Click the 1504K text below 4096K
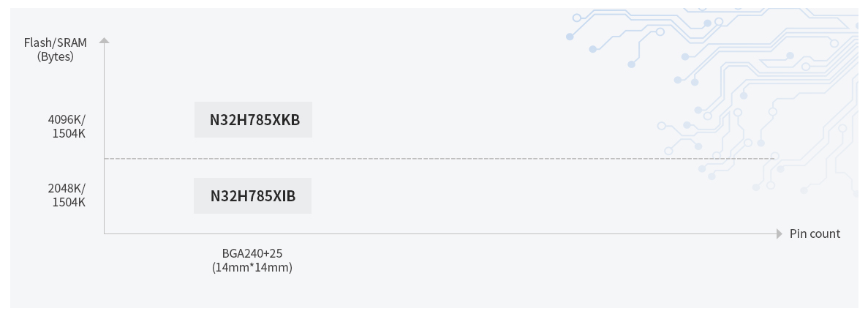Viewport: 868px width, 314px height. (68, 133)
